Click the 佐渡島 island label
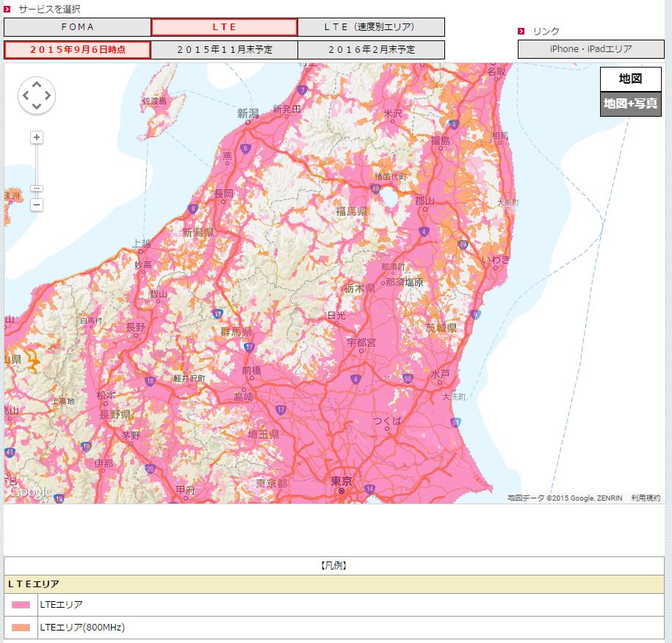The image size is (672, 643). tap(154, 101)
